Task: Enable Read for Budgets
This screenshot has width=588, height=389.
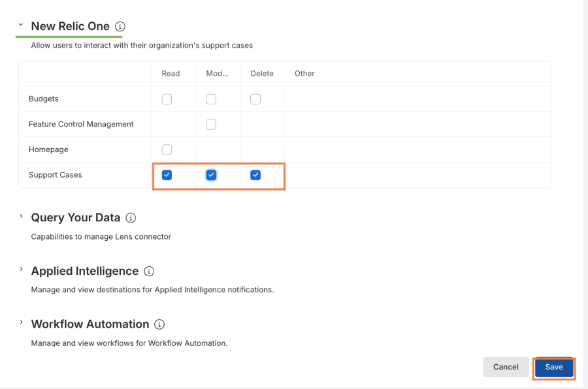Action: [x=167, y=99]
